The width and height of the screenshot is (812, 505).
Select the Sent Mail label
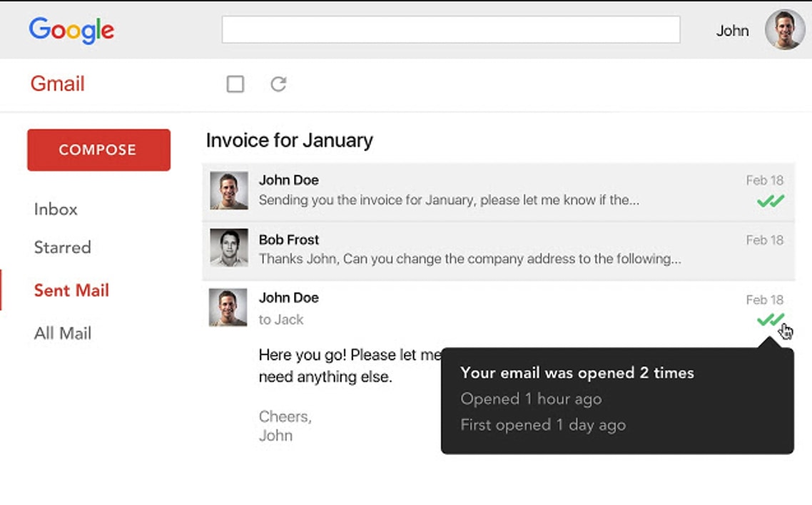pos(71,290)
